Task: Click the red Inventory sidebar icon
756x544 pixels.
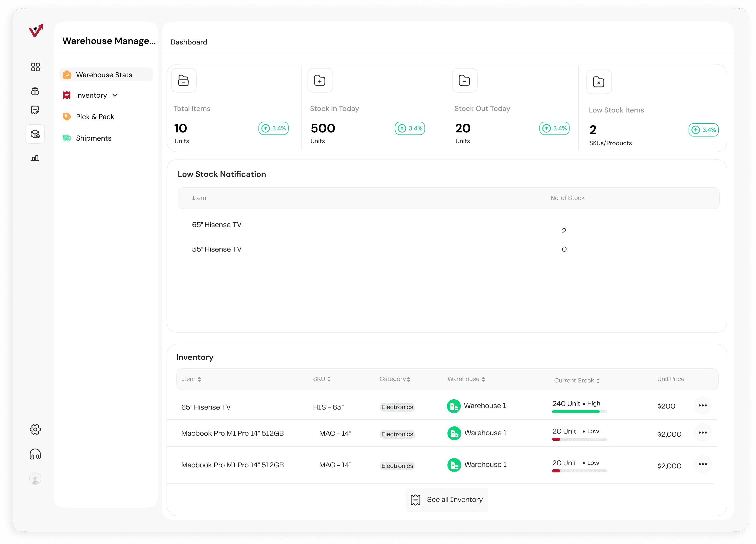Action: tap(67, 95)
